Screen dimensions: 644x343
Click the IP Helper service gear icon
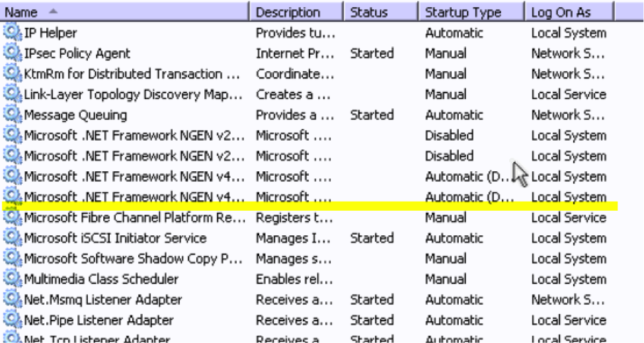13,33
